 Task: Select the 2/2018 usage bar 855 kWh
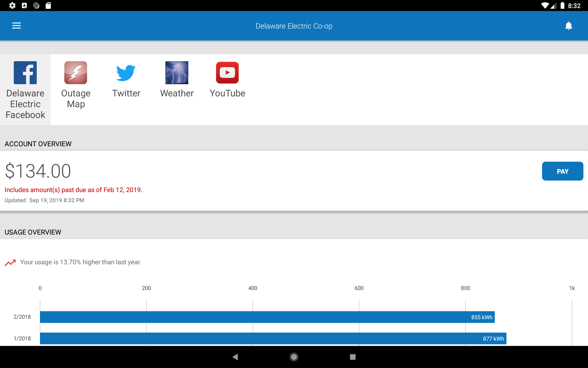pos(267,317)
